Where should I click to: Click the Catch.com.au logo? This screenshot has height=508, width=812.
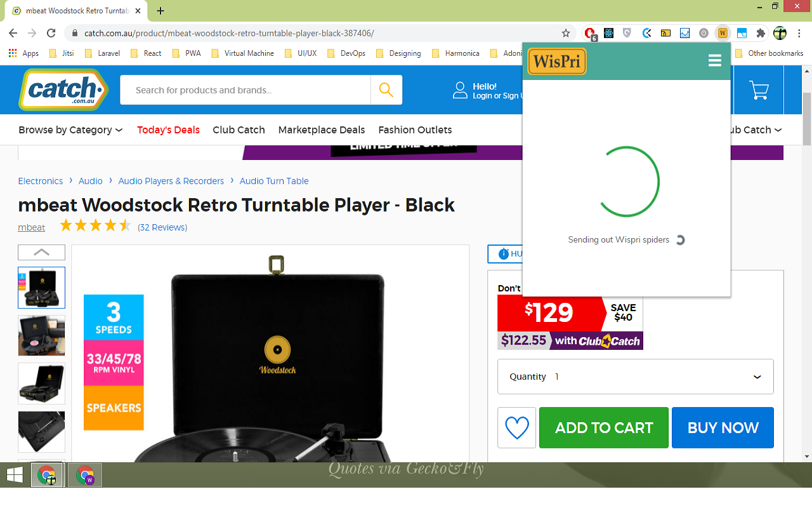[x=63, y=90]
